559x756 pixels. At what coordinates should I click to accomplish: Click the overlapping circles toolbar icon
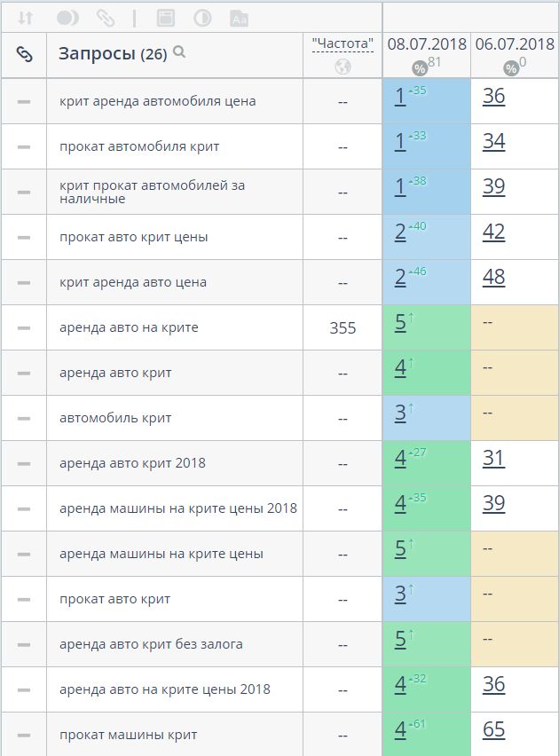click(x=67, y=18)
